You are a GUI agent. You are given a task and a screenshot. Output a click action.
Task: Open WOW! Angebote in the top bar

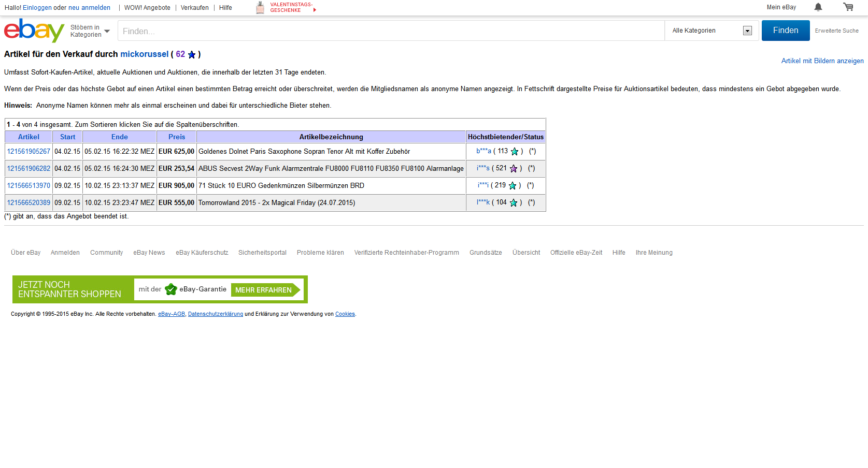pyautogui.click(x=147, y=8)
